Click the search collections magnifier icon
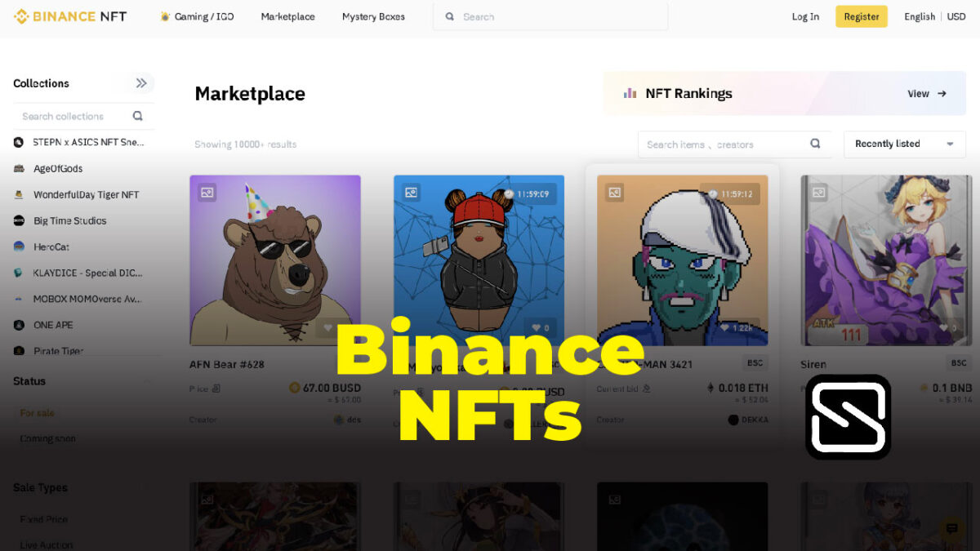 pyautogui.click(x=137, y=116)
